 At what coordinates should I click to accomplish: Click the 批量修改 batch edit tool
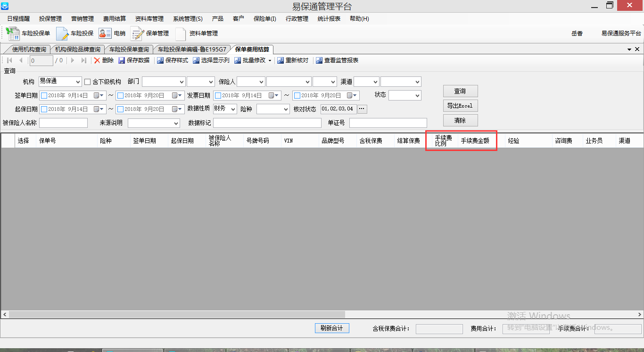[x=250, y=60]
